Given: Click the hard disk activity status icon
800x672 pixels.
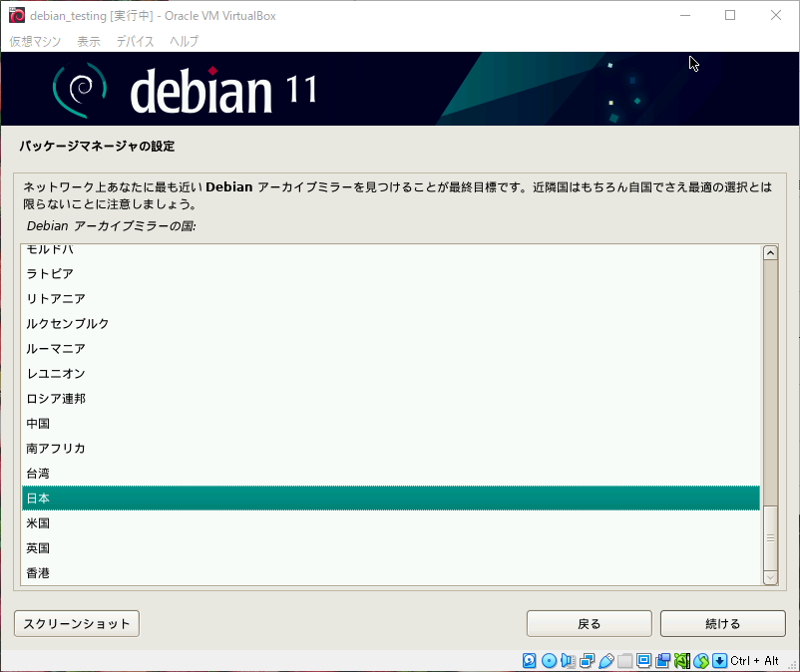Looking at the screenshot, I should pos(530,661).
